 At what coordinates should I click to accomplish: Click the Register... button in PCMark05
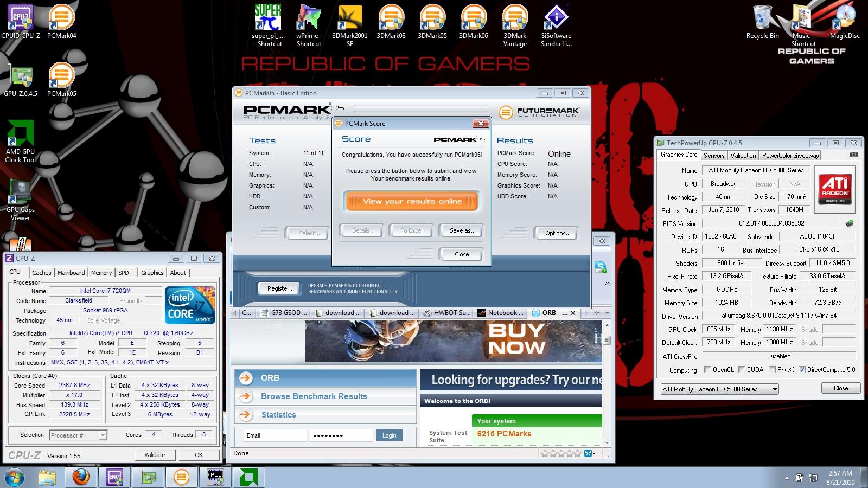(280, 288)
